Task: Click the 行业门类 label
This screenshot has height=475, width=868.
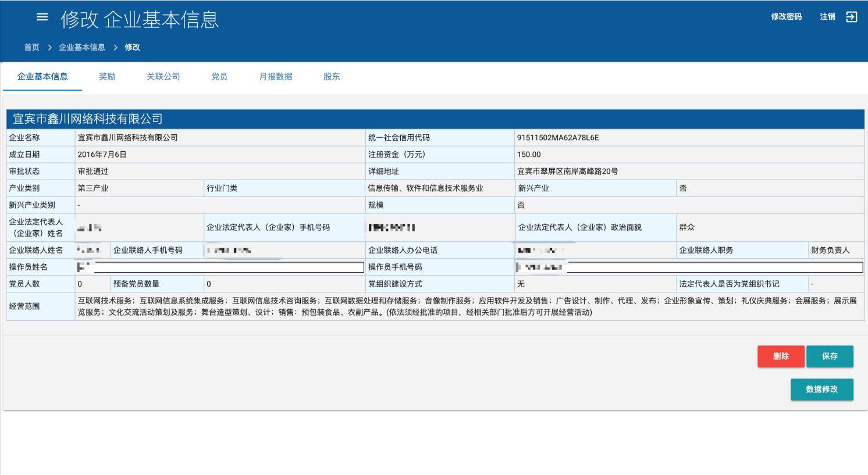Action: click(222, 188)
